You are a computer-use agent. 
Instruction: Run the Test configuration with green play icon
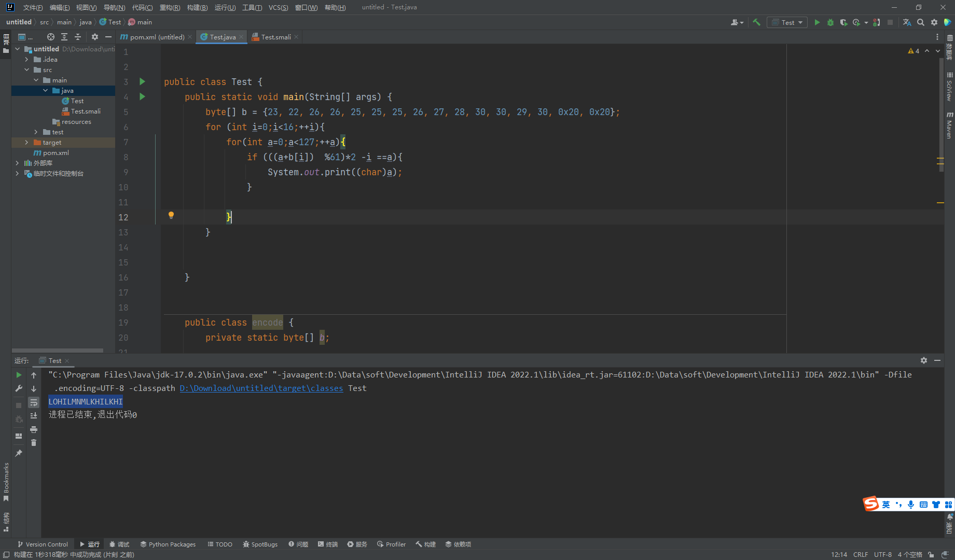point(817,22)
